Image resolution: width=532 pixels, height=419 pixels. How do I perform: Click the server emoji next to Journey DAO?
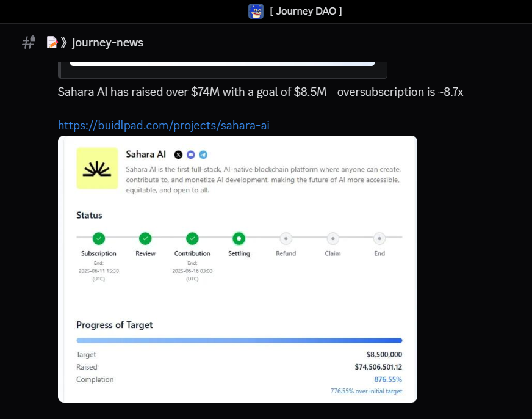(257, 11)
